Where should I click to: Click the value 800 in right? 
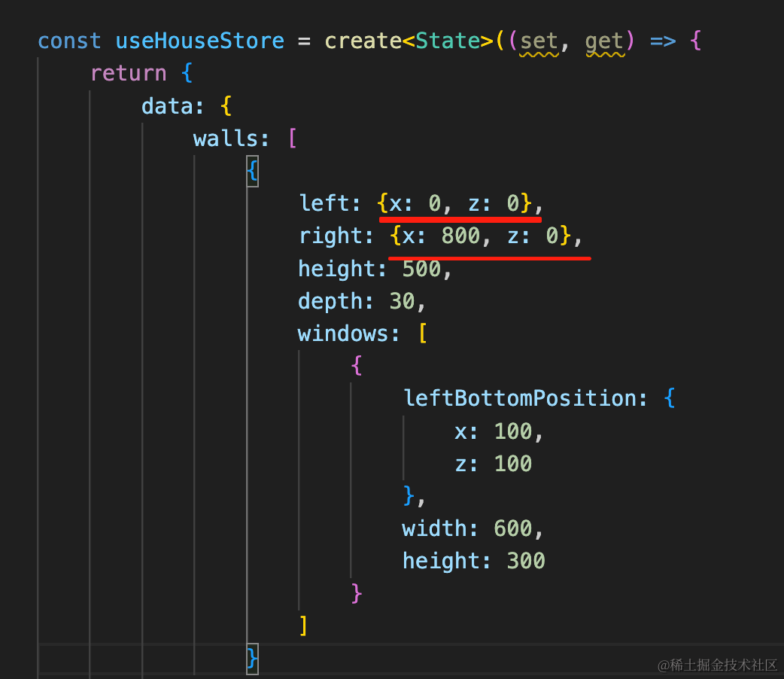460,235
